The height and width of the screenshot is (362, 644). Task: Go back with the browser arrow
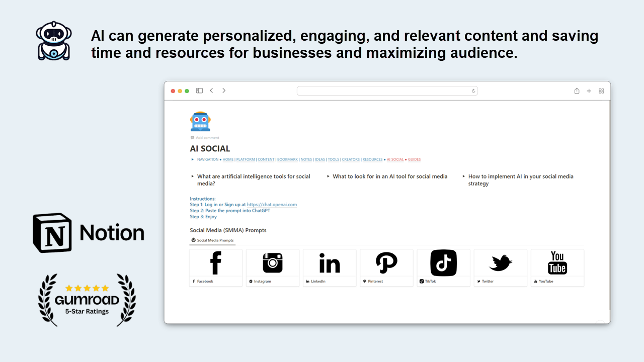211,90
